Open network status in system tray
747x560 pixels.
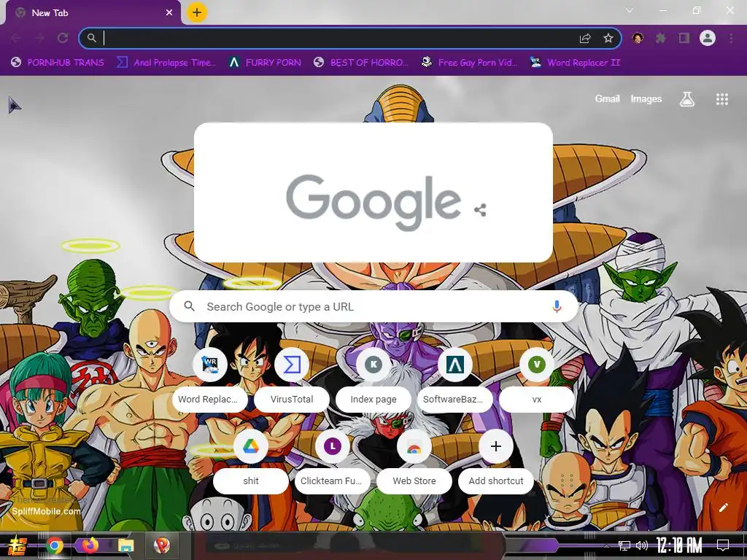[624, 545]
